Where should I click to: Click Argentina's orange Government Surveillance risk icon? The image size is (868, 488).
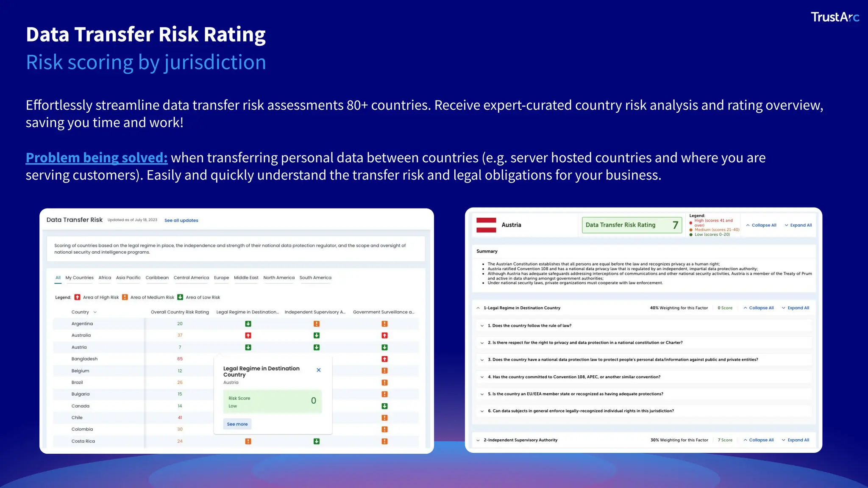click(384, 324)
